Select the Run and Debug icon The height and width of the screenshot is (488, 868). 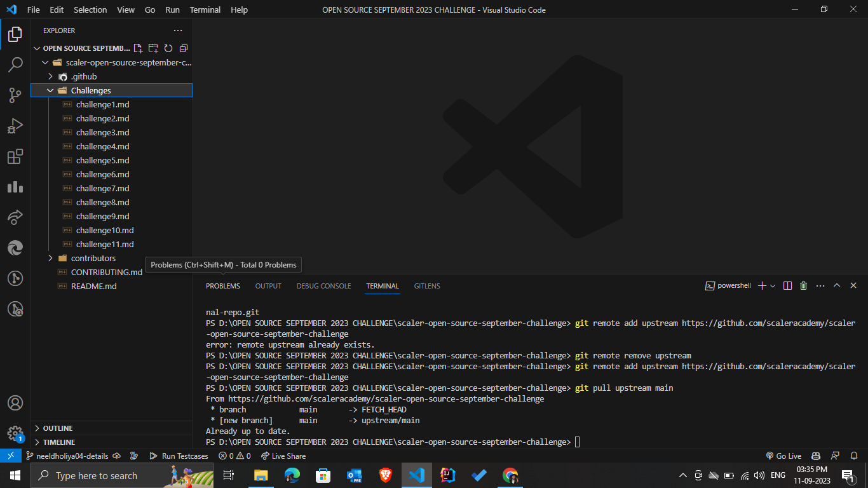tap(15, 126)
